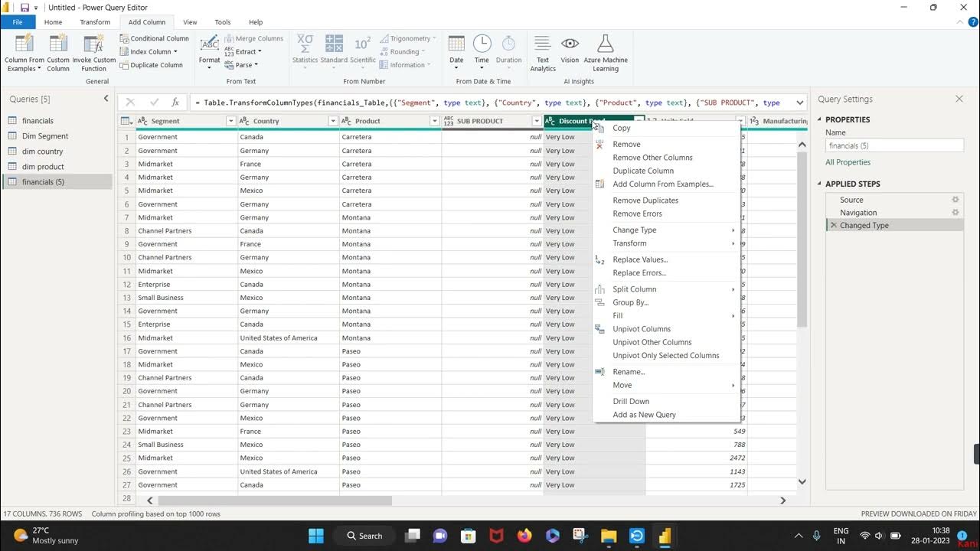Click the Column From Examples icon
The height and width of the screenshot is (551, 980).
coord(24,44)
